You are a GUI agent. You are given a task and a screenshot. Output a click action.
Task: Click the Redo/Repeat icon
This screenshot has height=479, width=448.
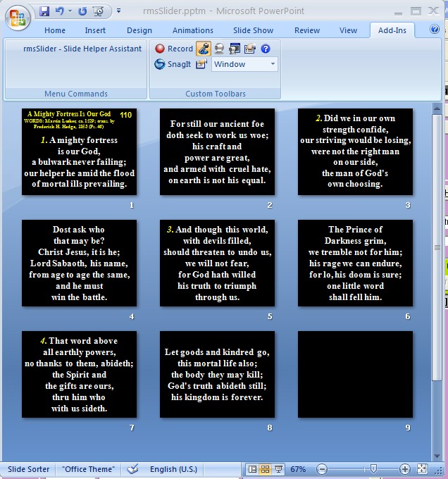(82, 11)
